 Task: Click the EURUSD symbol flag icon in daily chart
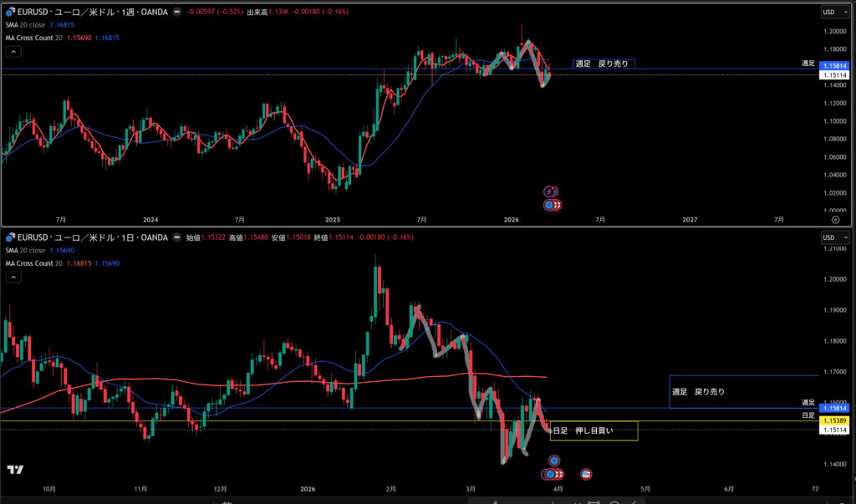tap(9, 238)
